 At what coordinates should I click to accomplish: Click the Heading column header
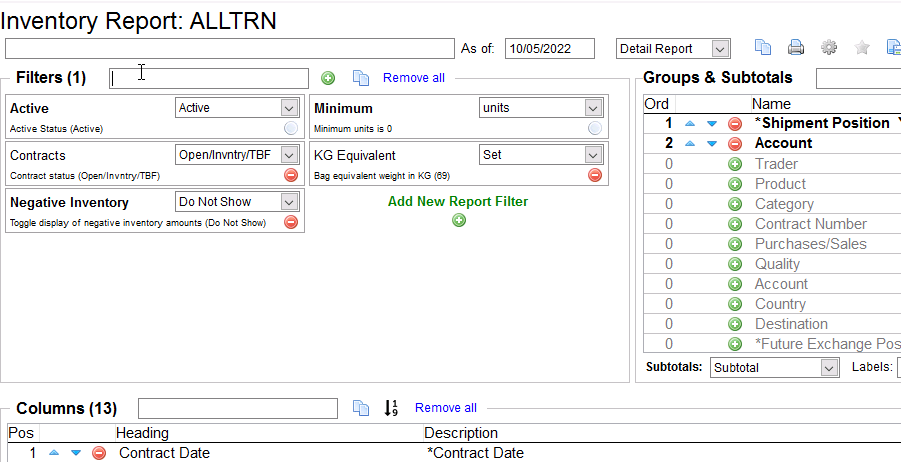coord(142,433)
